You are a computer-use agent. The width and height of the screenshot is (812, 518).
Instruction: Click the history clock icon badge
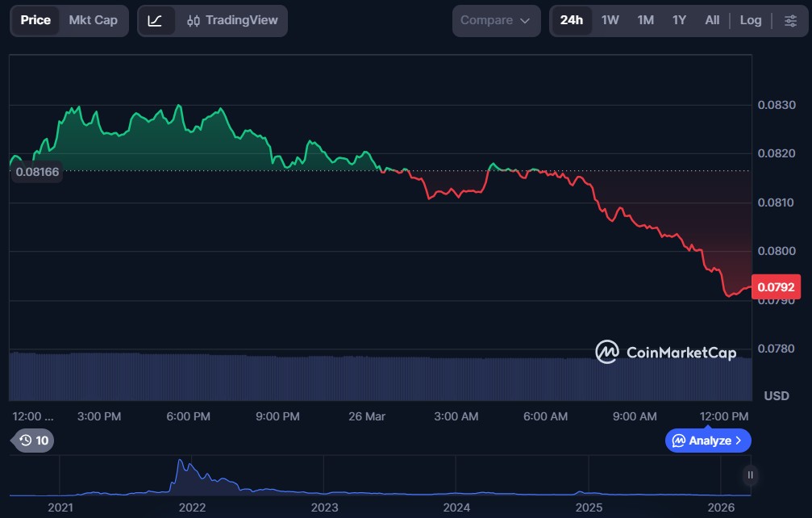click(x=34, y=441)
